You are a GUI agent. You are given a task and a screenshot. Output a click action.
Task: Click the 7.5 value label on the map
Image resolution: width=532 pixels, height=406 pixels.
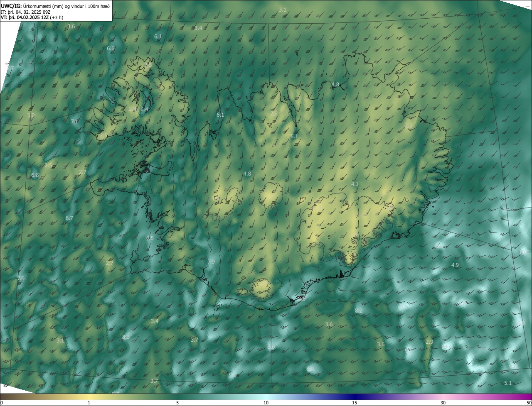point(150,238)
